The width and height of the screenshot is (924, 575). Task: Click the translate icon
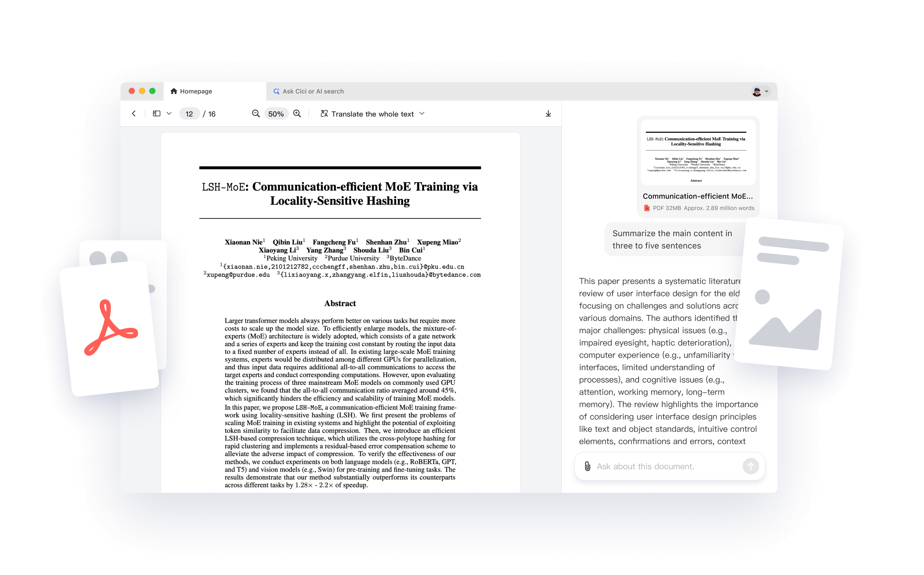pyautogui.click(x=324, y=114)
